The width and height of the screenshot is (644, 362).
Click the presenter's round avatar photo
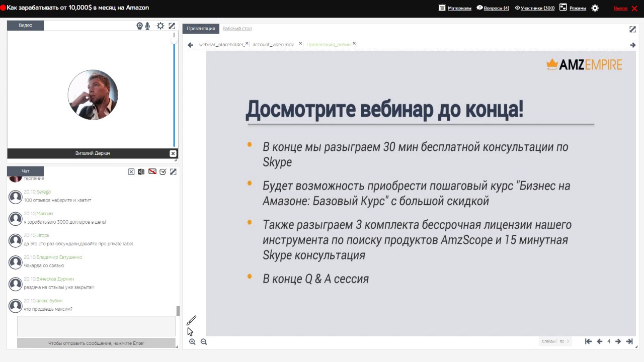pyautogui.click(x=93, y=95)
